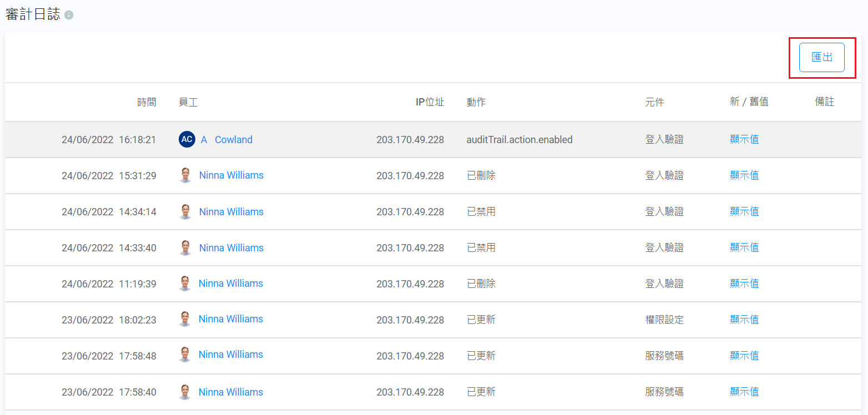Viewport: 868px width, 415px height.
Task: Show values (顯示值) for the 11:19:39 entry
Action: coord(744,284)
